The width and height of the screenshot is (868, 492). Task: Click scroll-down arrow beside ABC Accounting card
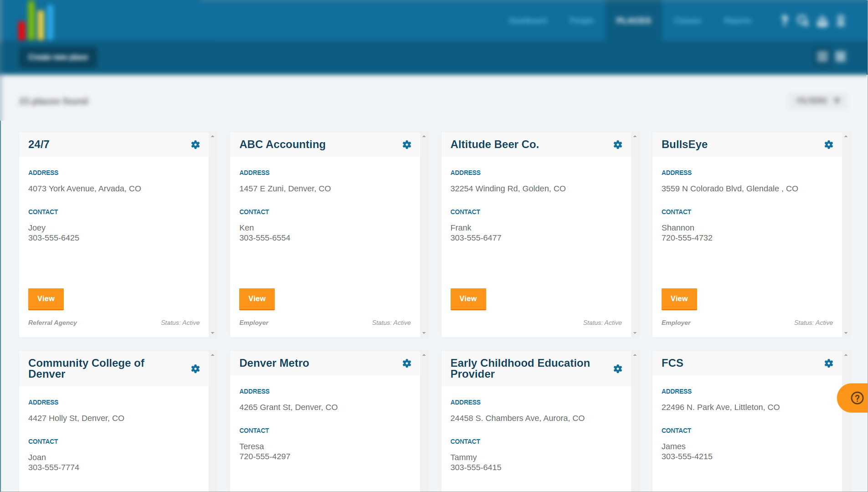pyautogui.click(x=424, y=333)
